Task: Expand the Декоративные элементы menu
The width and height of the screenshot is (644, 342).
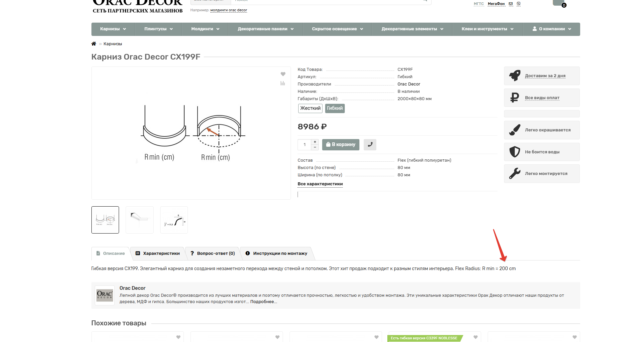Action: pos(412,29)
